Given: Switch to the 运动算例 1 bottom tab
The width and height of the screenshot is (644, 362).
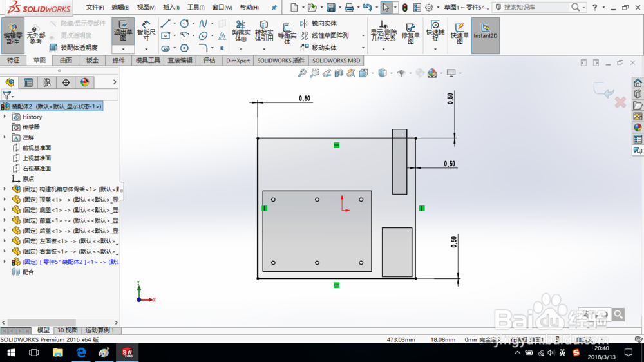Looking at the screenshot, I should pyautogui.click(x=100, y=330).
